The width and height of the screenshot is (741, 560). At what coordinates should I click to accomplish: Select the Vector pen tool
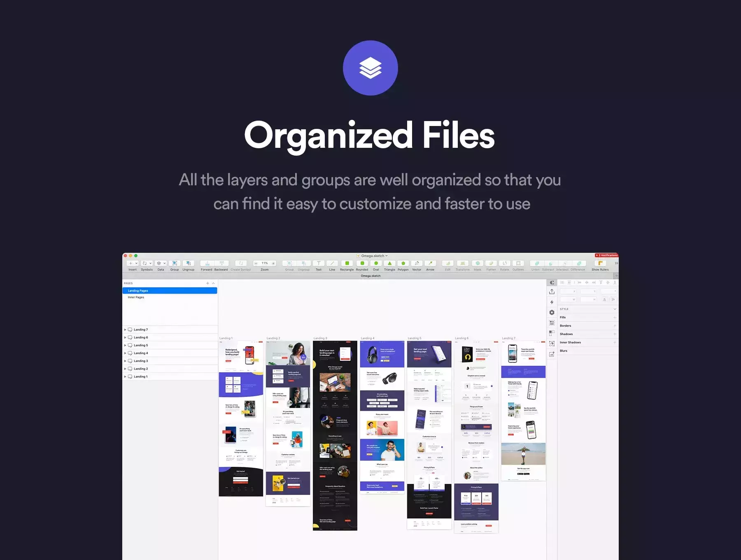click(x=417, y=263)
